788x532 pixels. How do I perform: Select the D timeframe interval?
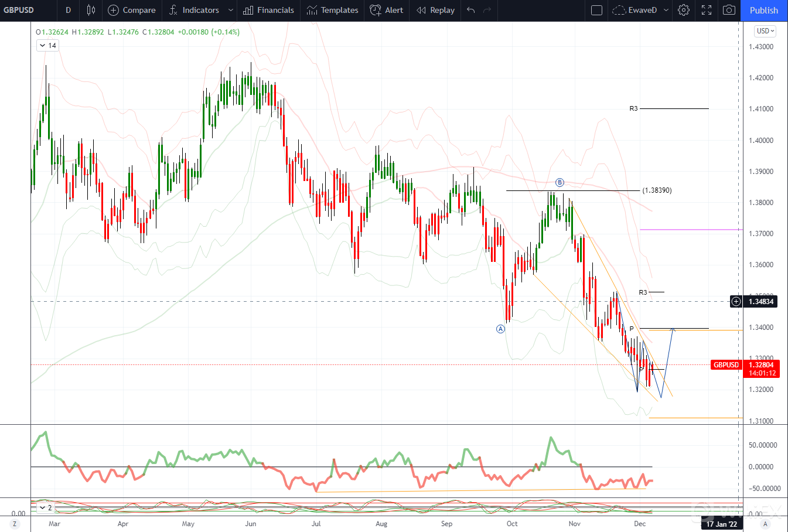coord(68,10)
